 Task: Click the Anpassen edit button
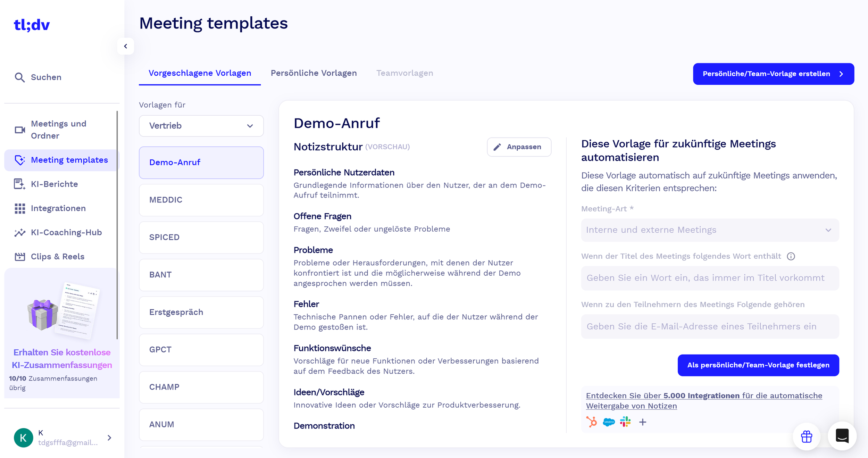tap(519, 147)
